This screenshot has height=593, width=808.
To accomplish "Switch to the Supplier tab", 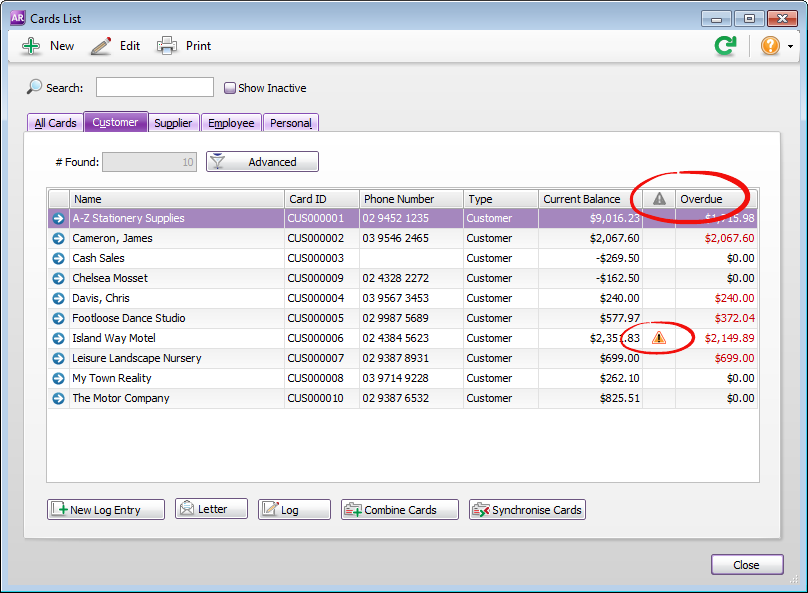I will pyautogui.click(x=173, y=122).
